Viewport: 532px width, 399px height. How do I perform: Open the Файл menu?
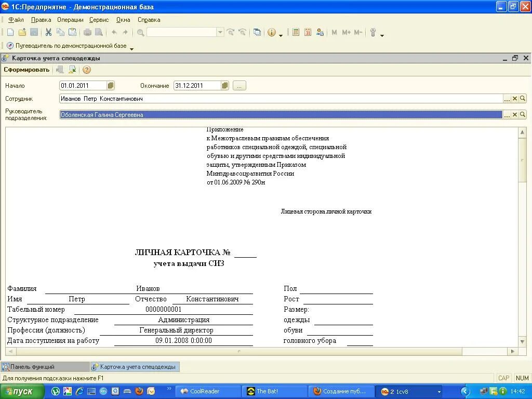(x=16, y=20)
